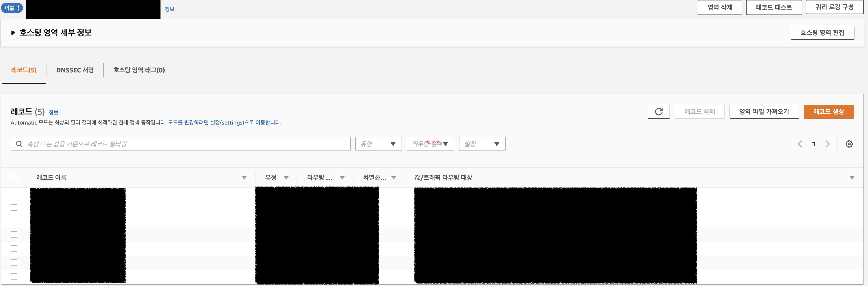The height and width of the screenshot is (286, 868).
Task: Sort by 값/트래픽 라우팅 대상 column arrow
Action: coord(852,177)
